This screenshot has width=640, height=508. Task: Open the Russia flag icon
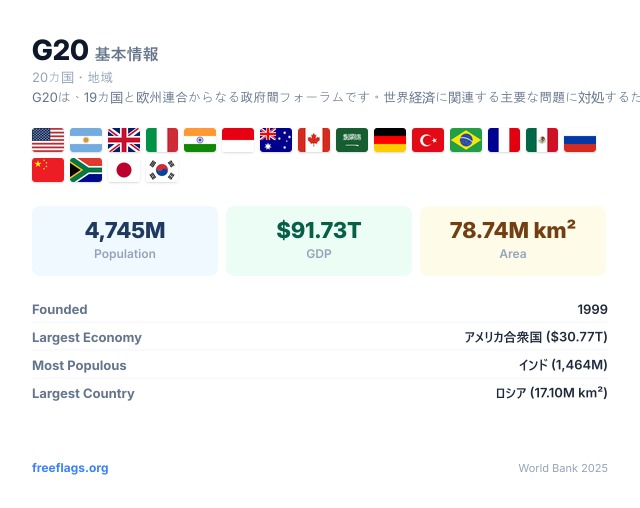(x=580, y=140)
